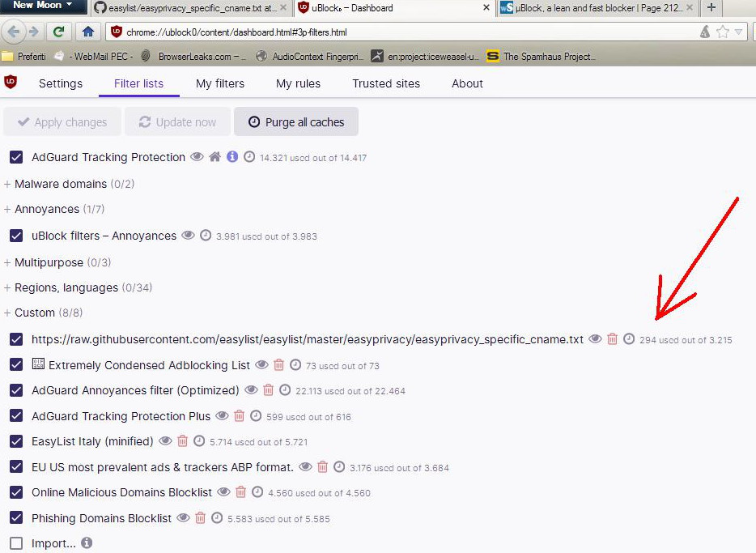Viewport: 756px width, 553px height.
Task: Purge cache clock of AdGuard Tracking Protection
Action: pos(249,157)
